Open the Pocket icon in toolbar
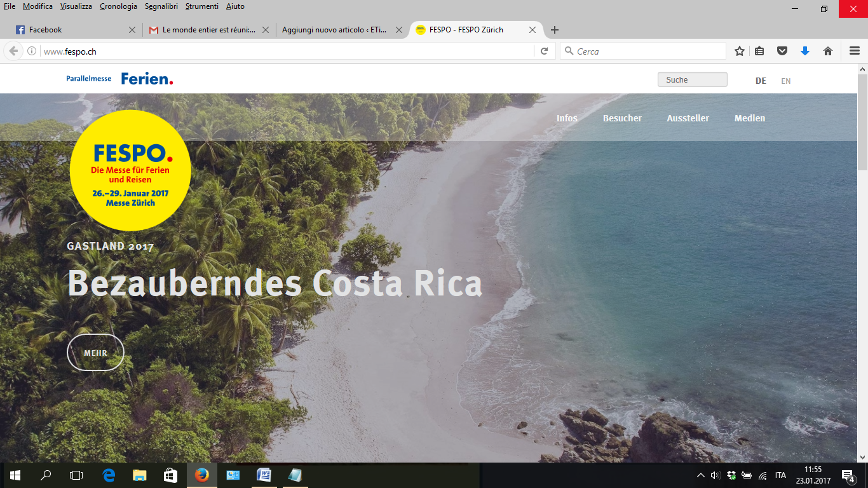The width and height of the screenshot is (868, 488). 783,51
